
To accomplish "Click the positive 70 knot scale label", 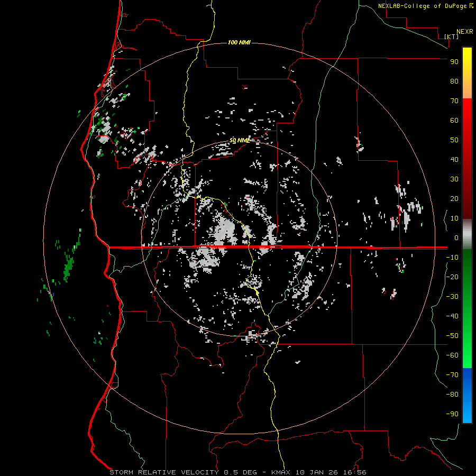I will [x=454, y=101].
